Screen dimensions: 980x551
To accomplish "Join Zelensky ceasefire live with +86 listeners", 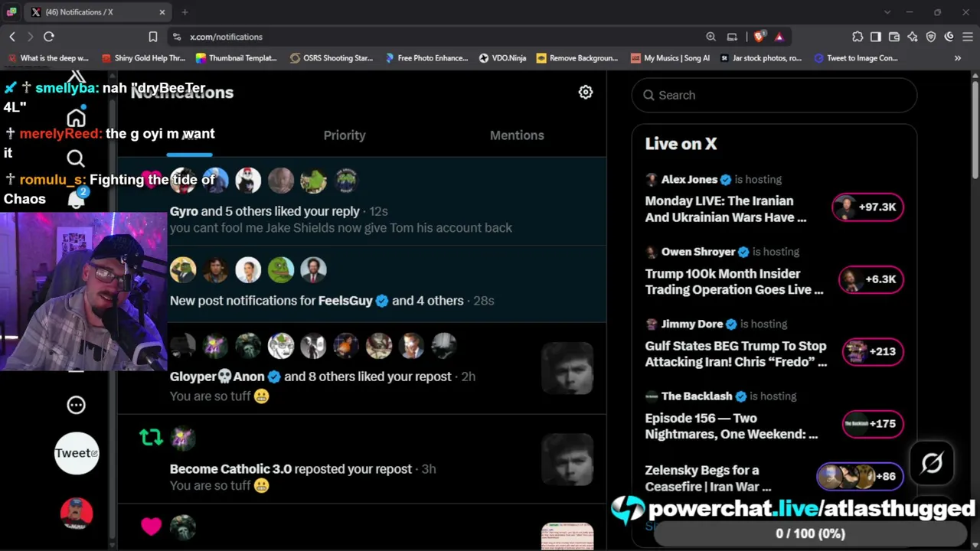I will coord(860,477).
